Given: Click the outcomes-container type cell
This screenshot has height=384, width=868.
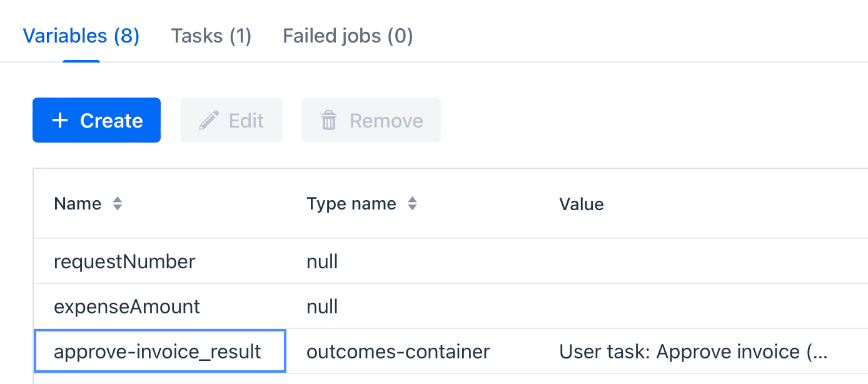Looking at the screenshot, I should tap(398, 351).
